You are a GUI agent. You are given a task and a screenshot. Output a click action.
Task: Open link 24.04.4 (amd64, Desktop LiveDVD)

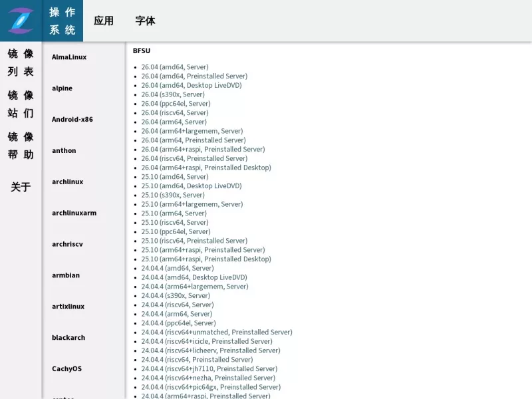(x=194, y=278)
